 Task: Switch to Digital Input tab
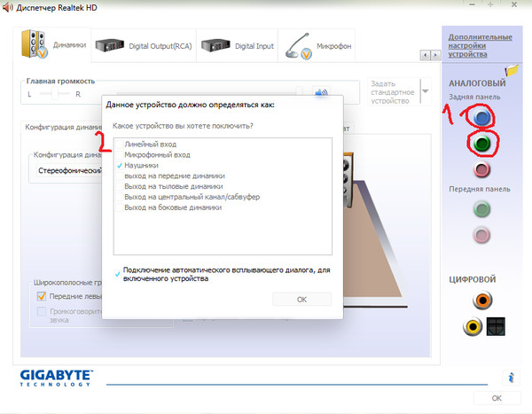point(237,46)
